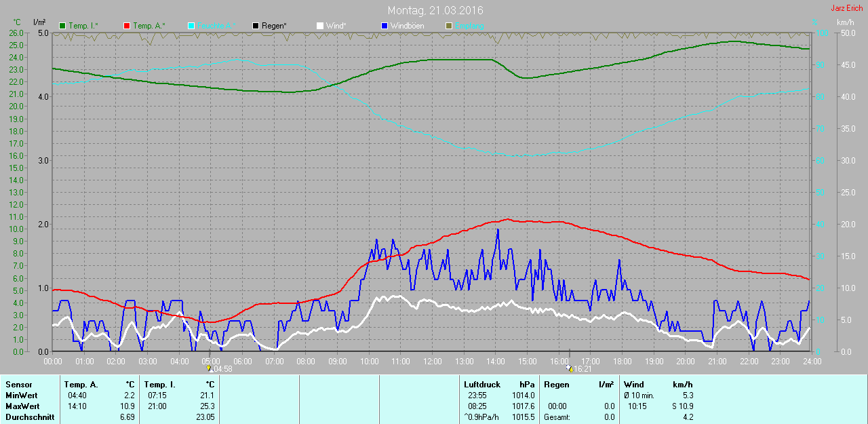Click the sunrise icon at 04:58

210,369
